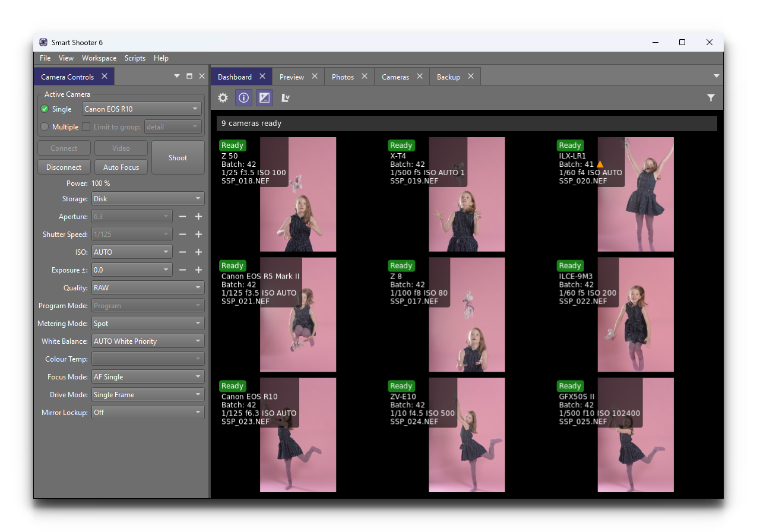757x532 pixels.
Task: Open the Quality RAW dropdown
Action: point(148,288)
